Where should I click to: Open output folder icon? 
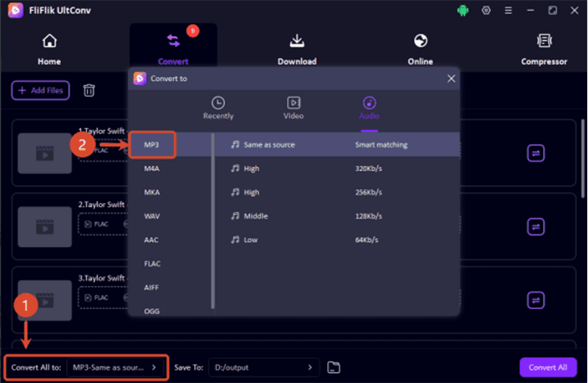coord(334,368)
